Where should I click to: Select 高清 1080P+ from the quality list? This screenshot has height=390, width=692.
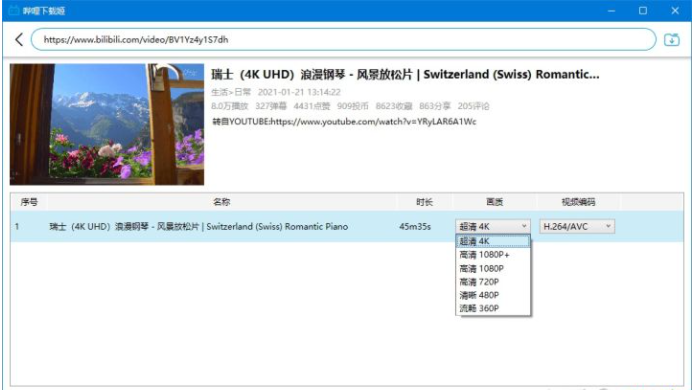point(493,255)
